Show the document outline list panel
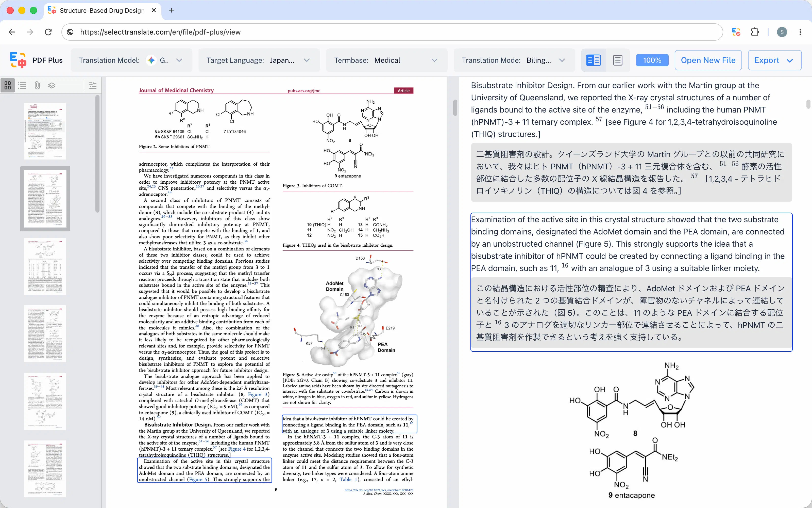The width and height of the screenshot is (812, 508). pyautogui.click(x=23, y=85)
